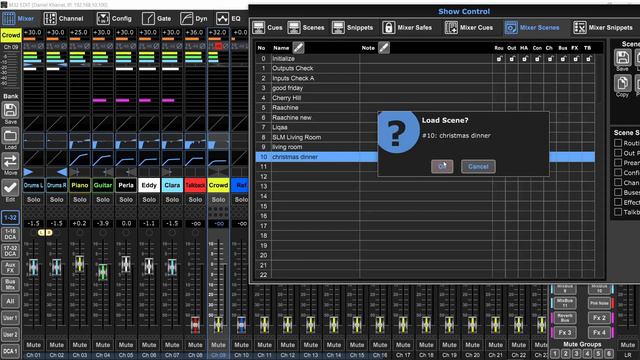The image size is (640, 360).
Task: Confirm Load Scene with OK button
Action: tap(442, 166)
